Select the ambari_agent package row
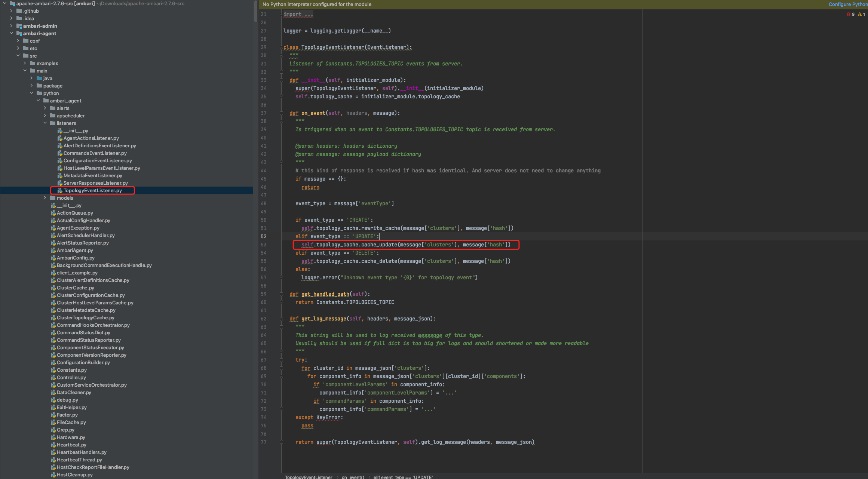 pyautogui.click(x=65, y=101)
